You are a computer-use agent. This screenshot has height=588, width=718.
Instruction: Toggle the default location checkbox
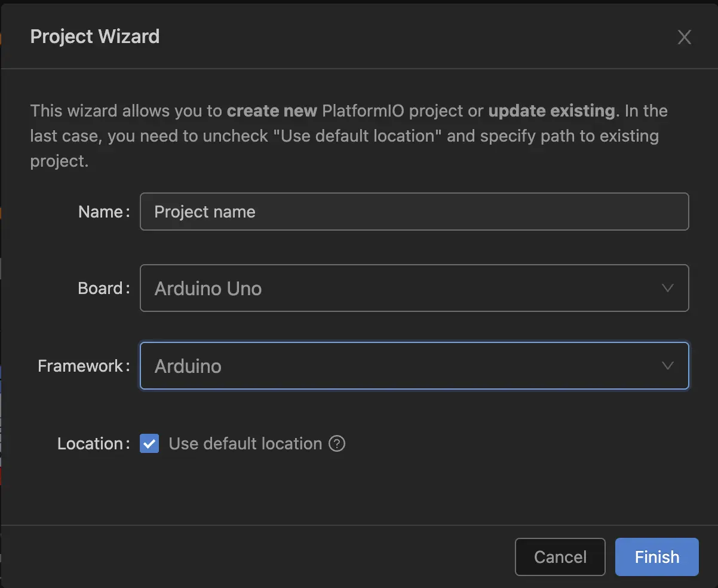click(x=149, y=443)
